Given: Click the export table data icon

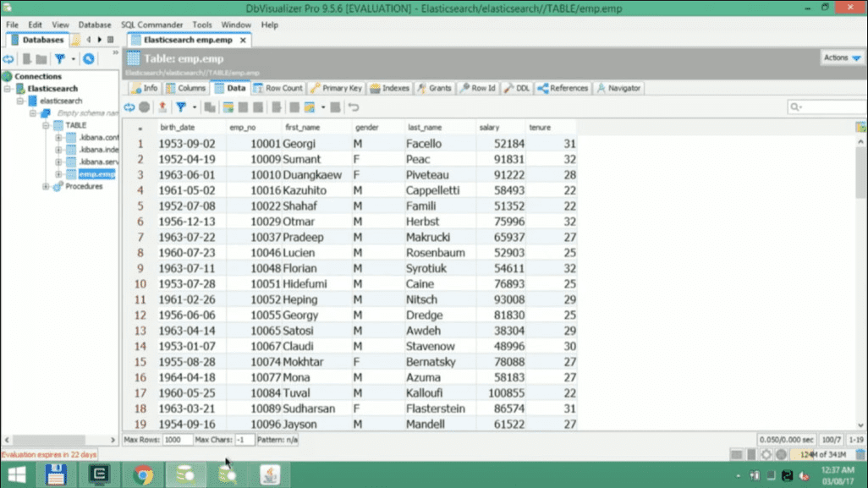Looking at the screenshot, I should [162, 107].
